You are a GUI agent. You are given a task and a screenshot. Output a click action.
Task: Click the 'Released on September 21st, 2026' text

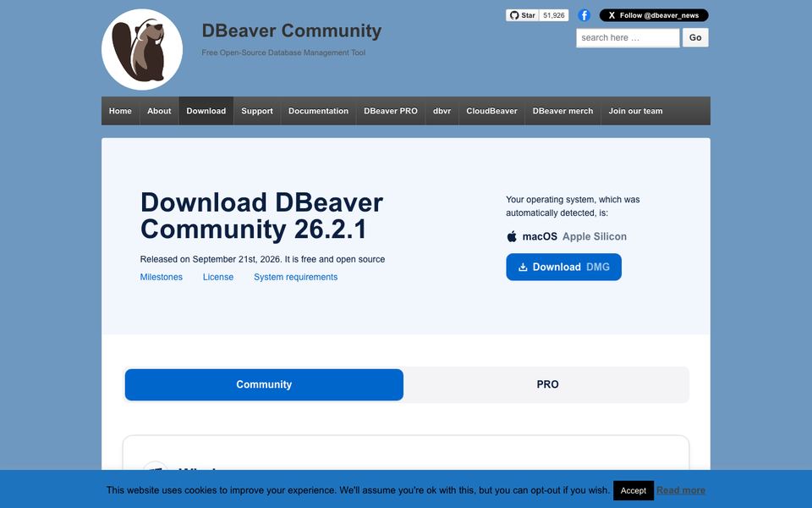coord(211,259)
